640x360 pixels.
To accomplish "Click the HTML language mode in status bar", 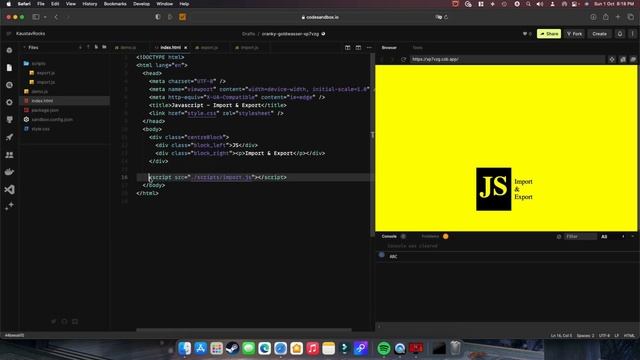I will (x=629, y=336).
